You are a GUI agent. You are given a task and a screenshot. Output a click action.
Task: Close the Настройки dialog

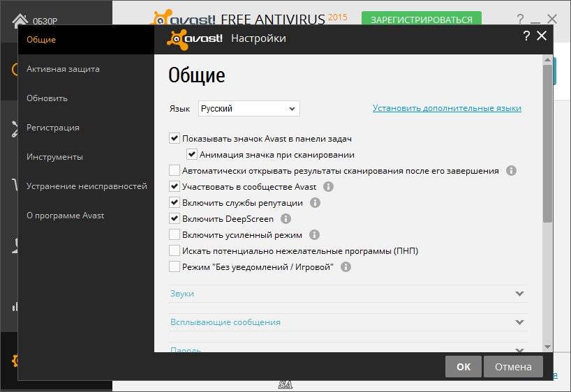[542, 36]
